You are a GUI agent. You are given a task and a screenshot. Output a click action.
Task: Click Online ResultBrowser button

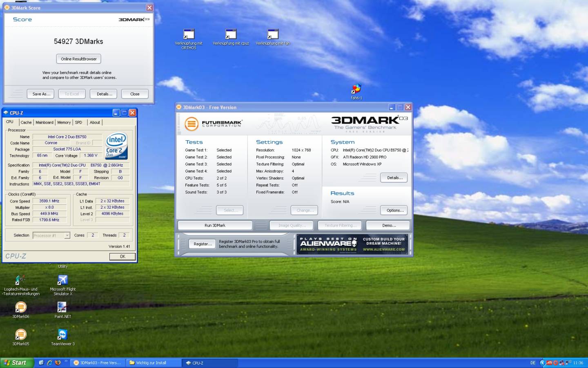pyautogui.click(x=79, y=59)
